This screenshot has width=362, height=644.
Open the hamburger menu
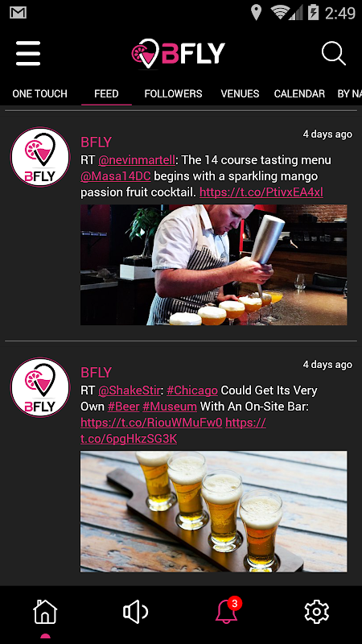(28, 53)
